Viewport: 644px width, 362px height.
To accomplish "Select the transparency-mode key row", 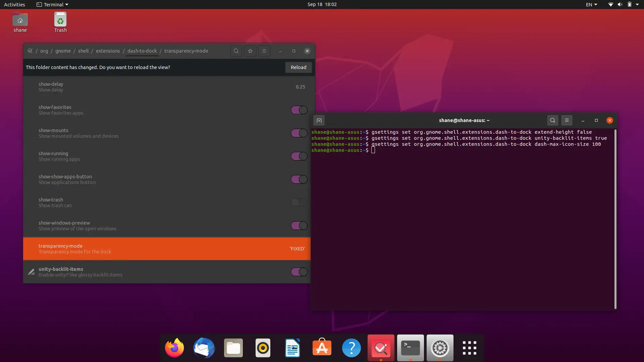I will 167,249.
